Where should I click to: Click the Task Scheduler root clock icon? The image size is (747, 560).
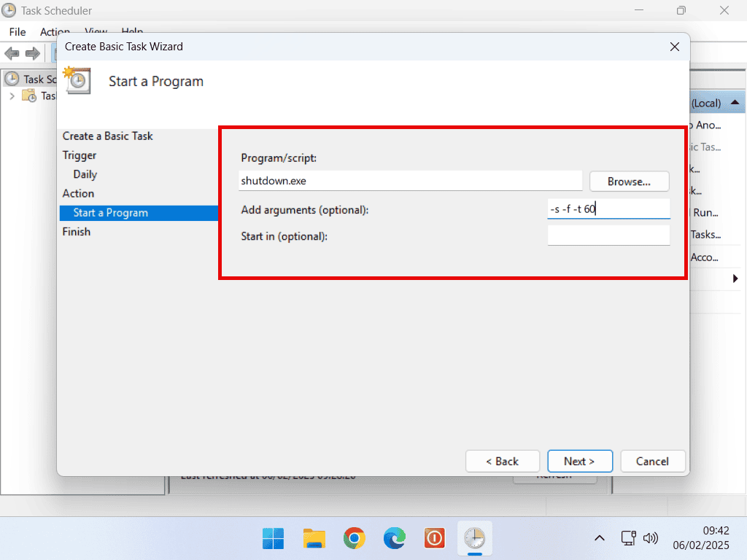(12, 79)
